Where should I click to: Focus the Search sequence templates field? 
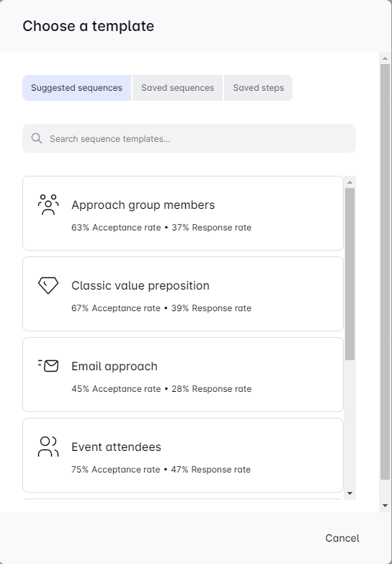coord(189,138)
